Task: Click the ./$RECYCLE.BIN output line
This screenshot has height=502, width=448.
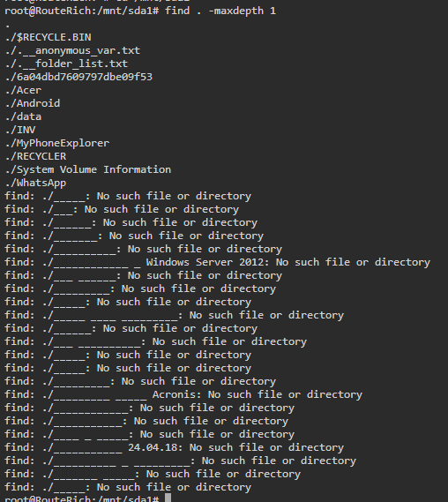Action: (48, 37)
